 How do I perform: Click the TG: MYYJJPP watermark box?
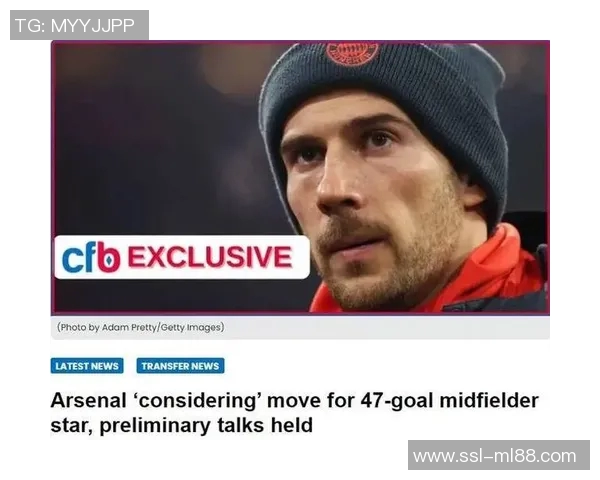79,25
